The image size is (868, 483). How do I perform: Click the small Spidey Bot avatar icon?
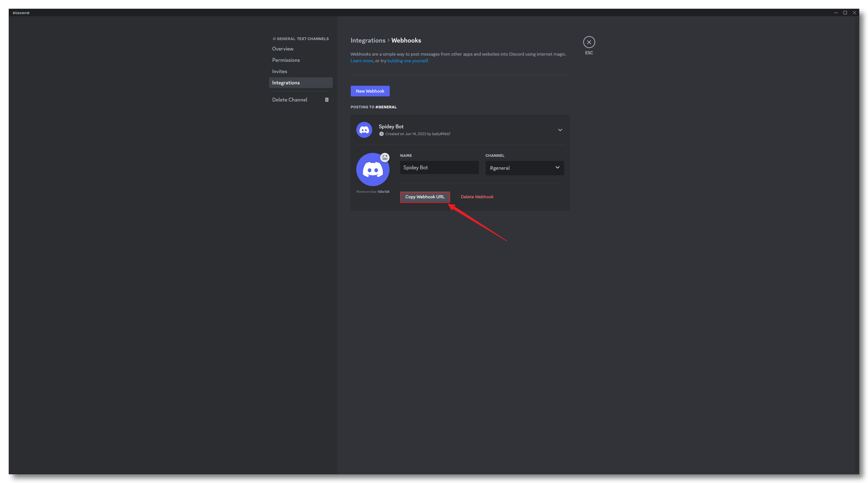[x=364, y=130]
